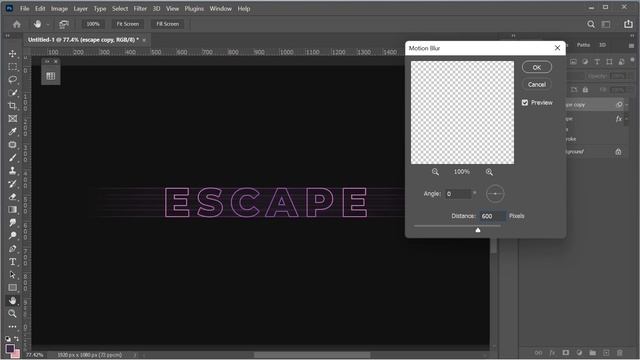The height and width of the screenshot is (360, 640).
Task: Click the floating properties panel icon
Action: (x=51, y=76)
